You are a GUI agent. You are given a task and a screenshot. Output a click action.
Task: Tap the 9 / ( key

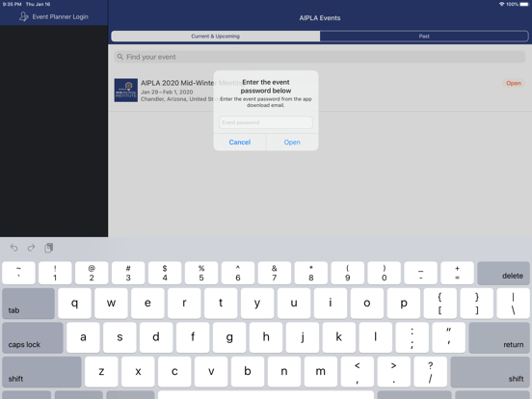pos(348,273)
